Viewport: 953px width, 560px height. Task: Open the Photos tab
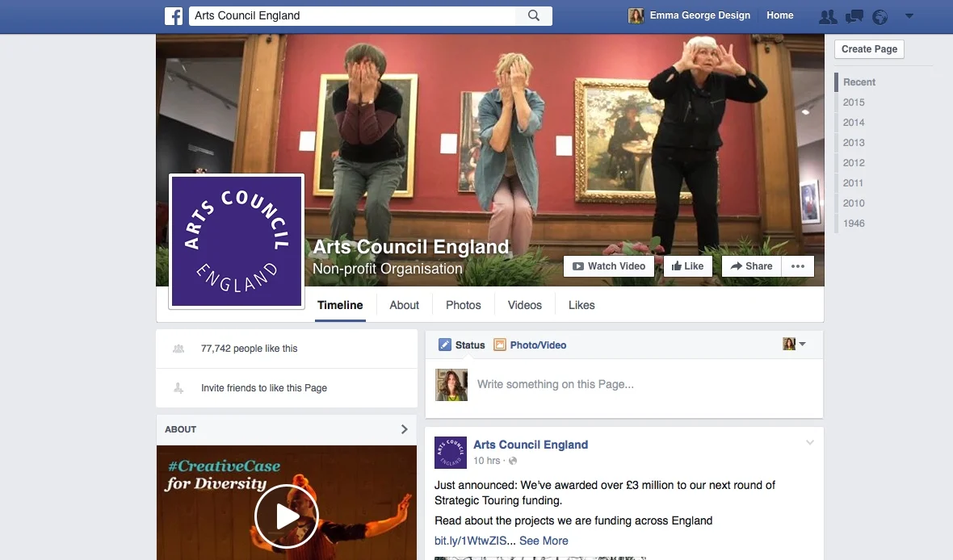pyautogui.click(x=463, y=305)
